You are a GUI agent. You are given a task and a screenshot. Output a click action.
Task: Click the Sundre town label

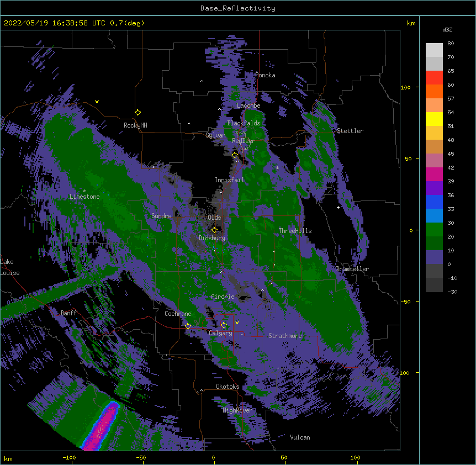[x=161, y=216]
